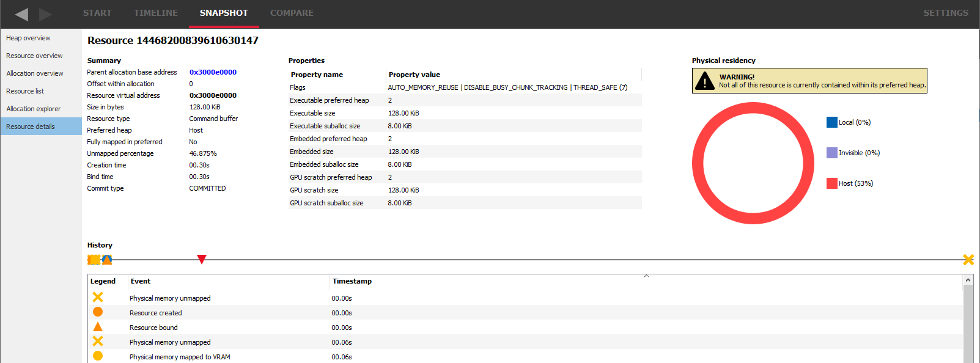Click the orange circle Resource created legend icon
The image size is (980, 363).
(x=98, y=312)
